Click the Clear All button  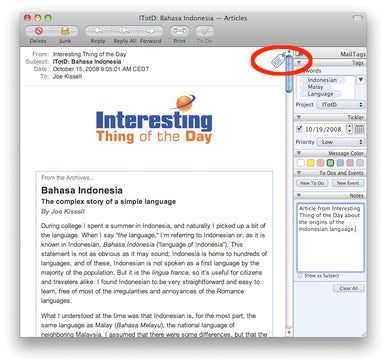tap(349, 288)
